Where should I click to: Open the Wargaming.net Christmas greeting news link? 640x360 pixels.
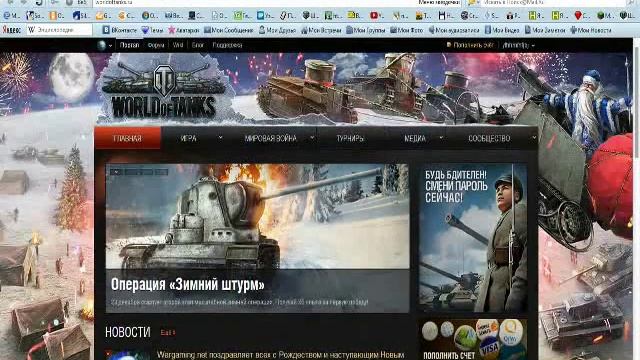pyautogui.click(x=281, y=355)
